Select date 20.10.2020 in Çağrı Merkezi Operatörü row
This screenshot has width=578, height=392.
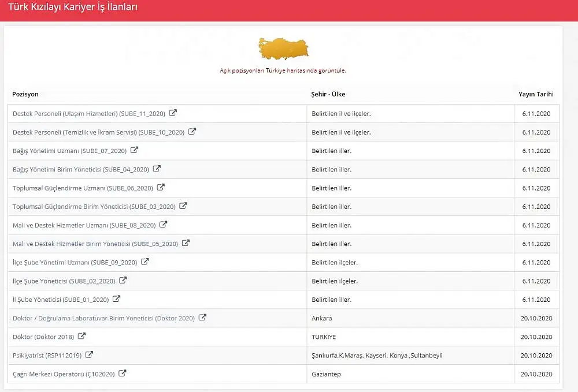click(x=536, y=374)
